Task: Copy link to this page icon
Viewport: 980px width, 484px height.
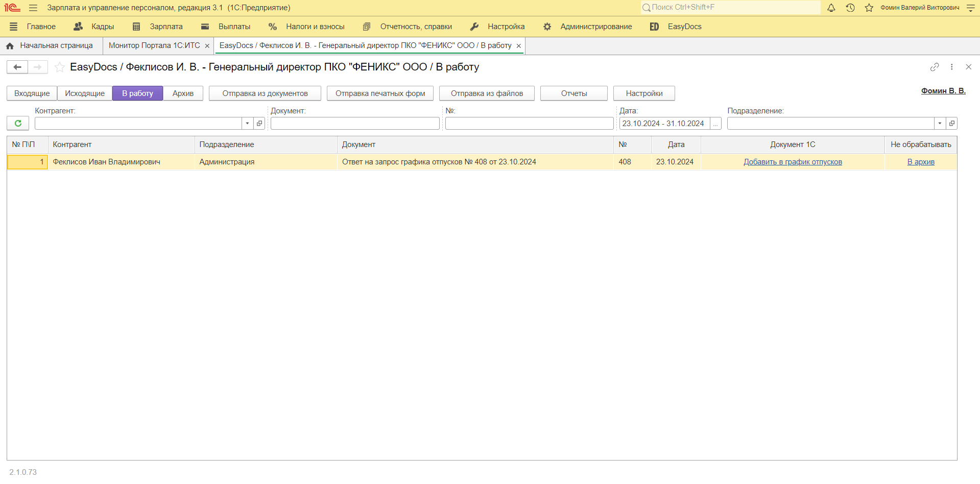Action: click(934, 67)
